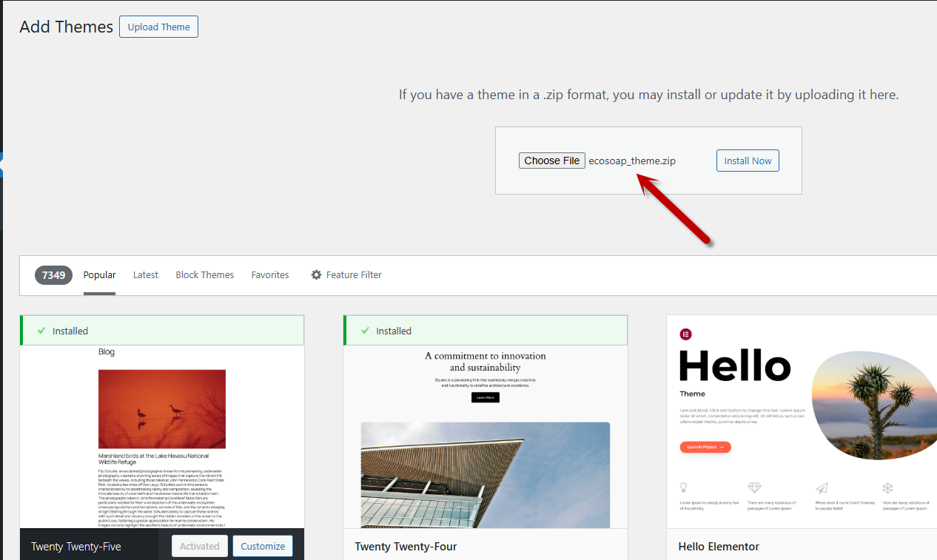Viewport: 937px width, 560px height.
Task: Open the Block Themes tab
Action: click(x=204, y=274)
